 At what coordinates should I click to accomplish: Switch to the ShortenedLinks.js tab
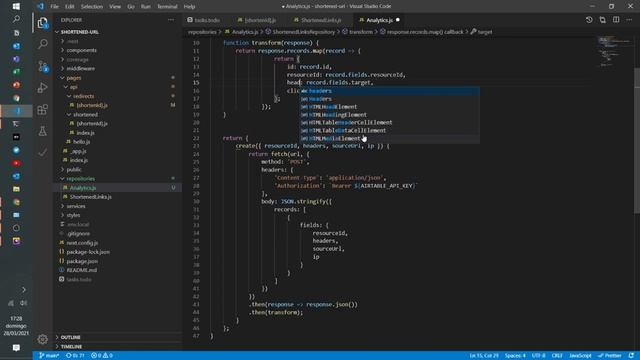(x=320, y=20)
